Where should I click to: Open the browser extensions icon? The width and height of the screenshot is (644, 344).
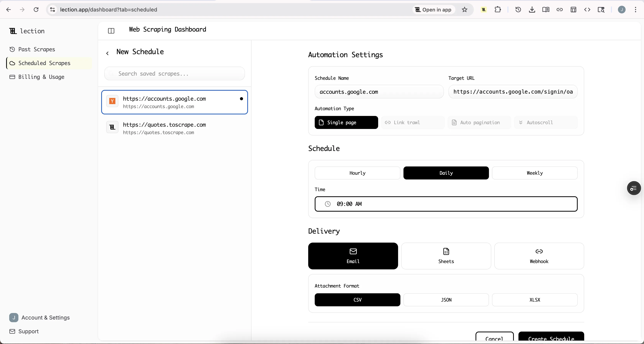498,10
